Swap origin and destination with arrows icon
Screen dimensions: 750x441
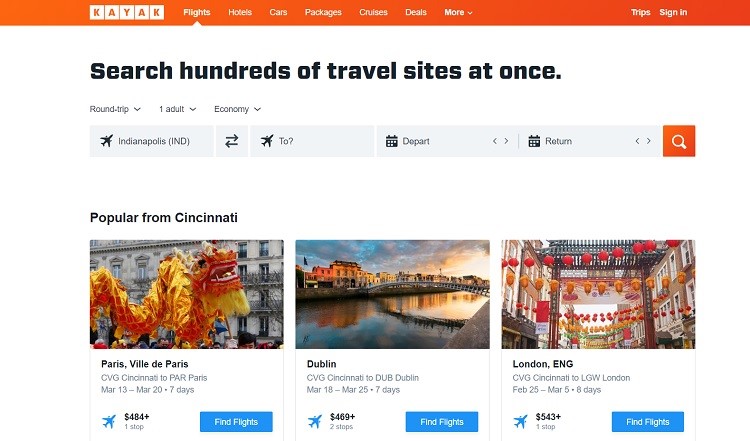tap(232, 141)
